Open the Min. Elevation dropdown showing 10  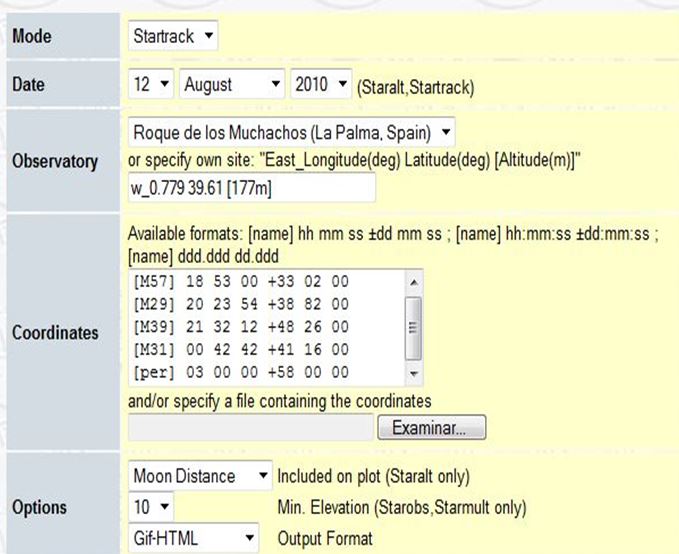tap(151, 507)
